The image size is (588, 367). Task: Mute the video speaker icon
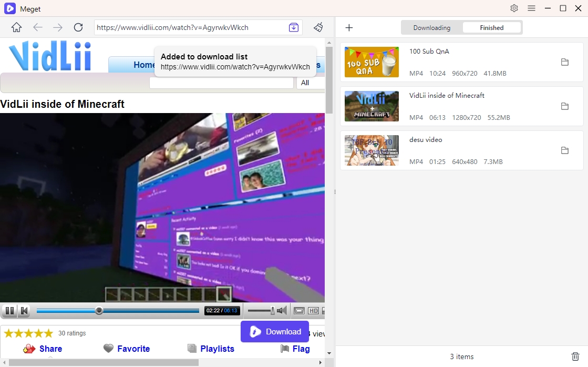[x=282, y=310]
